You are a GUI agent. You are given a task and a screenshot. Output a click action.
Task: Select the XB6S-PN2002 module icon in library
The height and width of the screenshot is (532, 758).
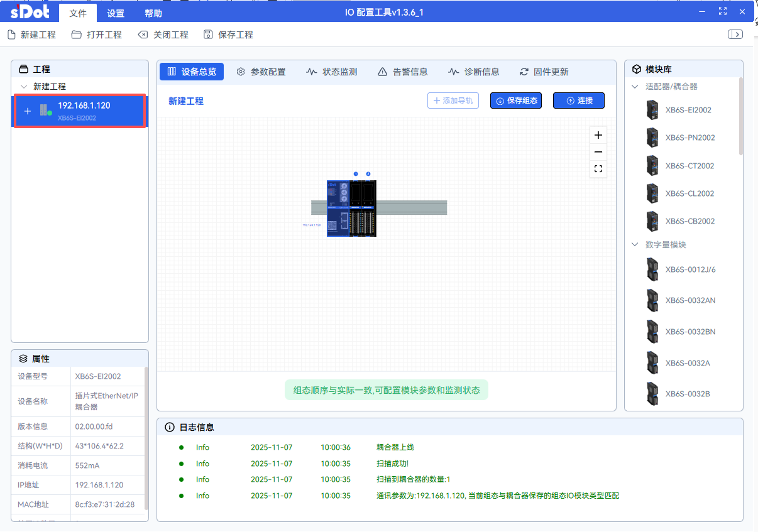coord(652,138)
